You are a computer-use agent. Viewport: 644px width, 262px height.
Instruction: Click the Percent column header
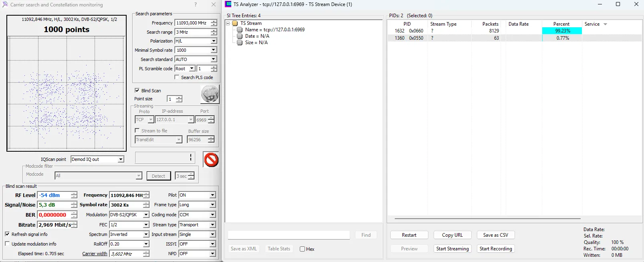point(561,24)
